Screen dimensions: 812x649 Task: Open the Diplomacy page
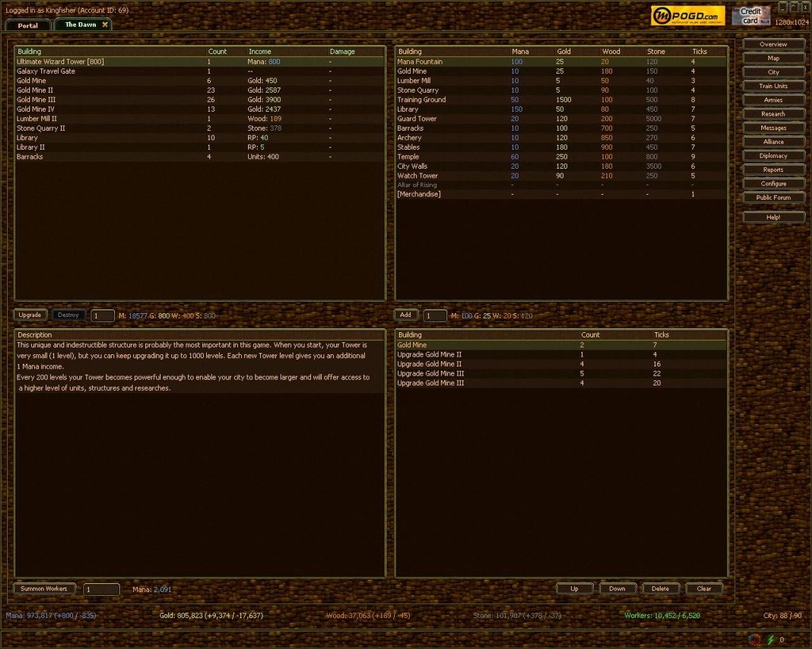(x=773, y=156)
